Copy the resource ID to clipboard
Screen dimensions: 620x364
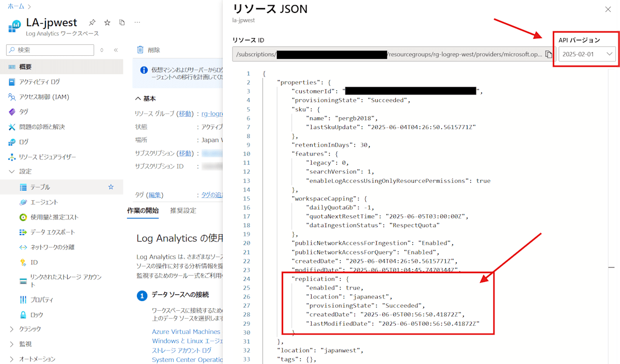(x=549, y=54)
